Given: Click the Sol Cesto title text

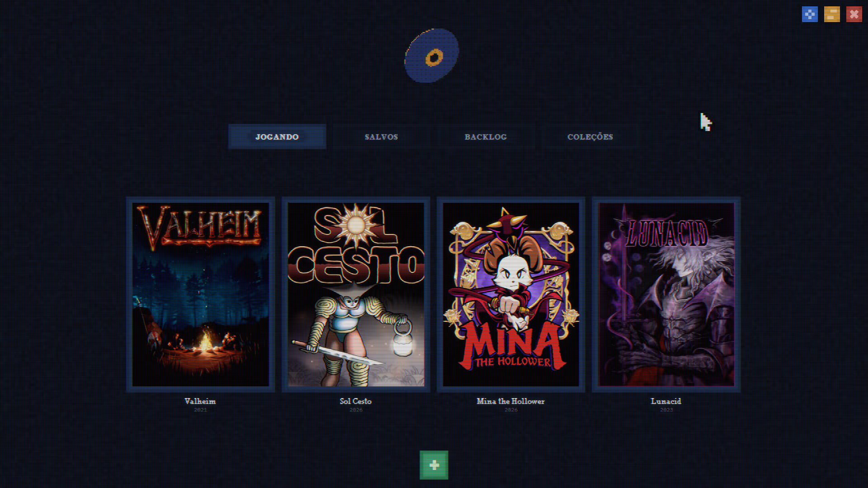Looking at the screenshot, I should tap(356, 401).
